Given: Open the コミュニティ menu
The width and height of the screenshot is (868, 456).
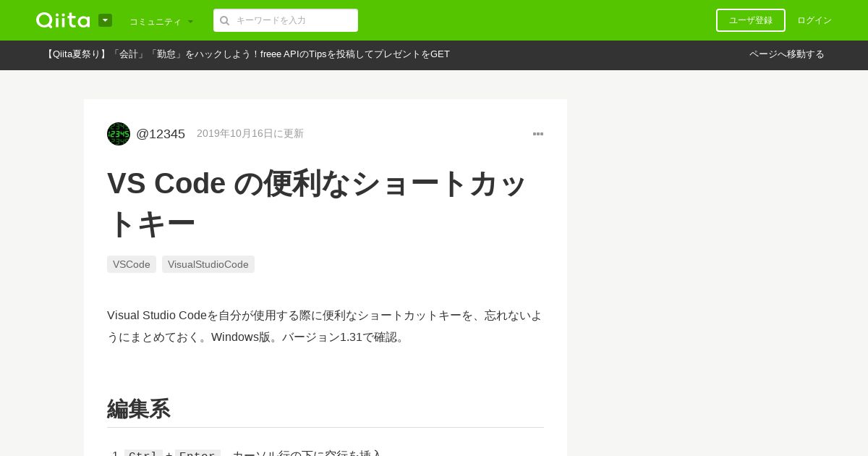Looking at the screenshot, I should (161, 21).
